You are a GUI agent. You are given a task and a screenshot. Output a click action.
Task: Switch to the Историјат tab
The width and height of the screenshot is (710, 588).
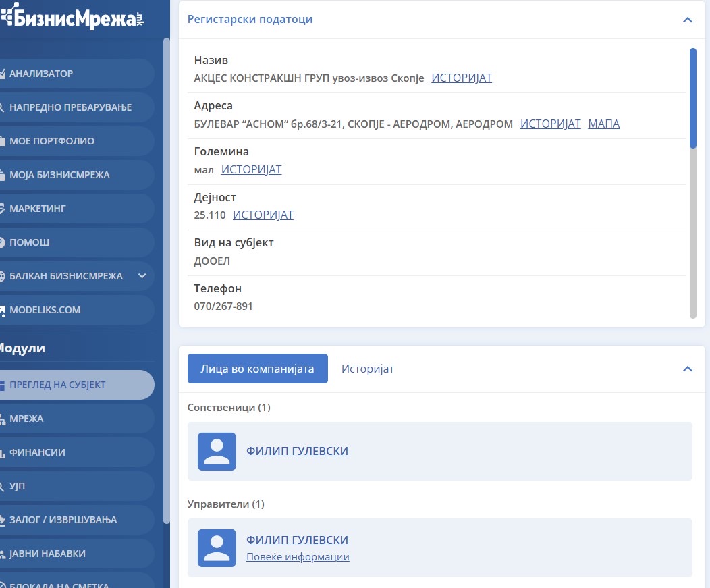click(368, 369)
